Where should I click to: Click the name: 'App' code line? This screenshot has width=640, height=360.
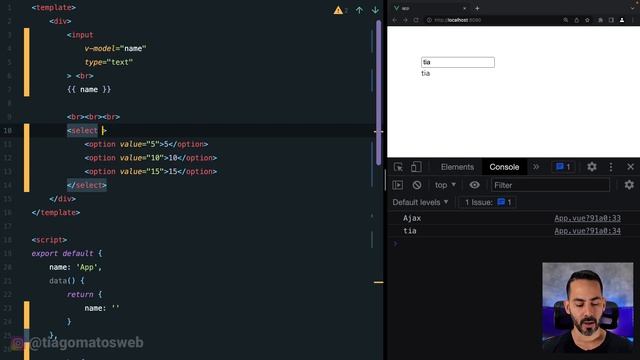click(76, 267)
